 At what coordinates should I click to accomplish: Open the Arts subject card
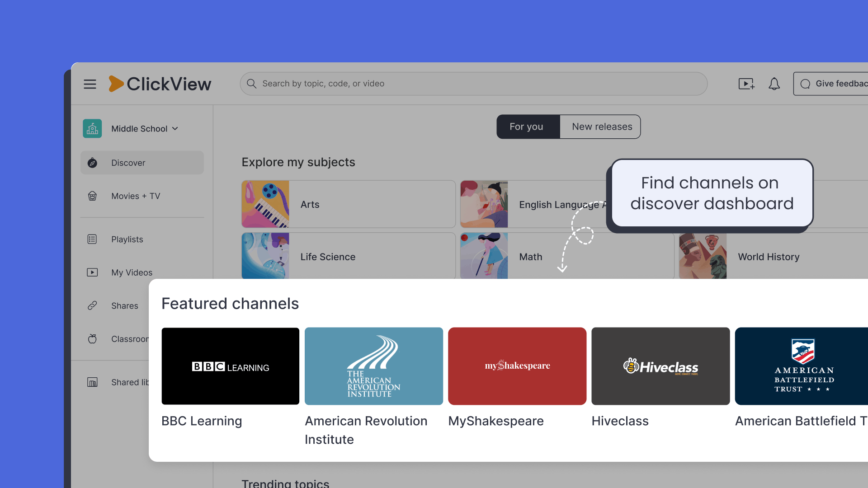point(349,204)
